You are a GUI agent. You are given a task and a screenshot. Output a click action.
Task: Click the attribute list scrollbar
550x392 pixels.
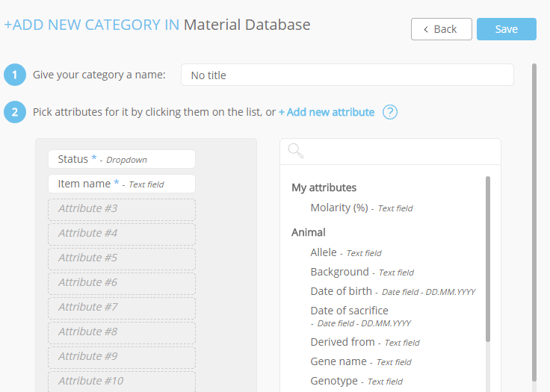pos(487,259)
